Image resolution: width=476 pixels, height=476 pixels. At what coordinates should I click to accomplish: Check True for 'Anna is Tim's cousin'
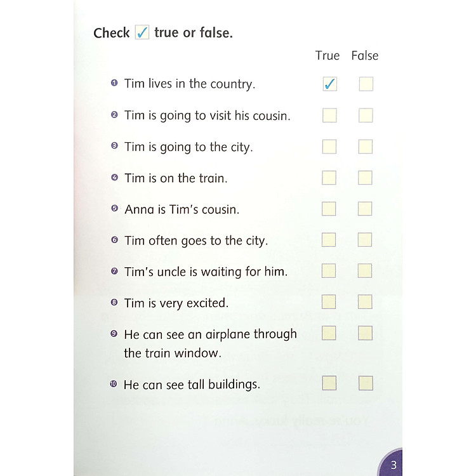(329, 209)
